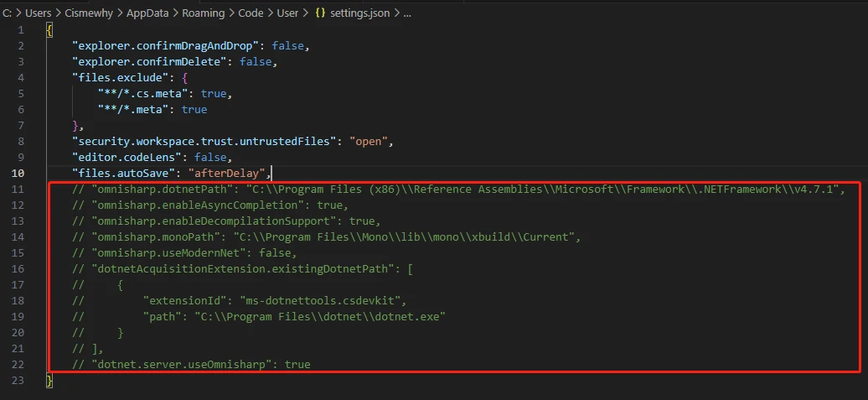This screenshot has width=868, height=400.
Task: Click the "ms-dotnettools.csdevkit" string
Action: coord(321,301)
